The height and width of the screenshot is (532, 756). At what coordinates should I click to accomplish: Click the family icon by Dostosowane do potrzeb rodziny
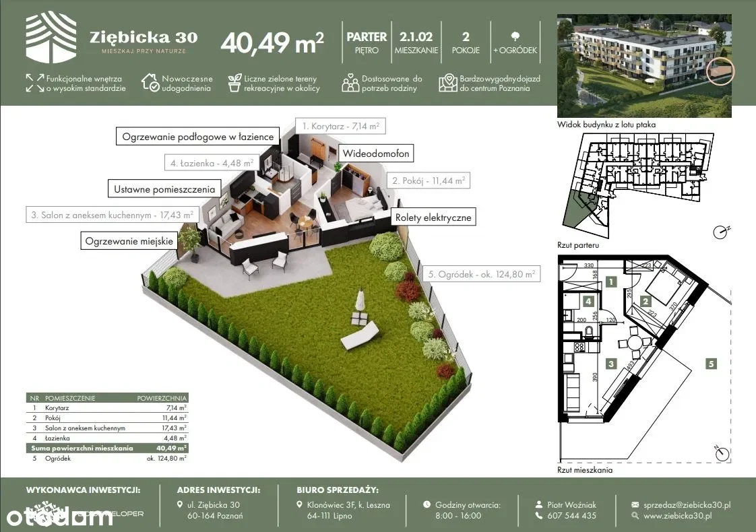(x=350, y=83)
